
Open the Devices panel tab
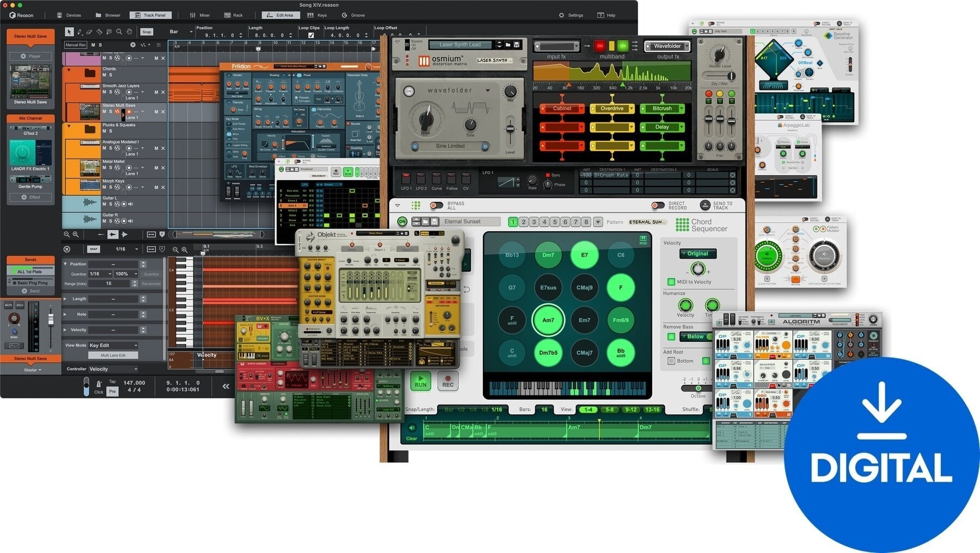coord(69,15)
